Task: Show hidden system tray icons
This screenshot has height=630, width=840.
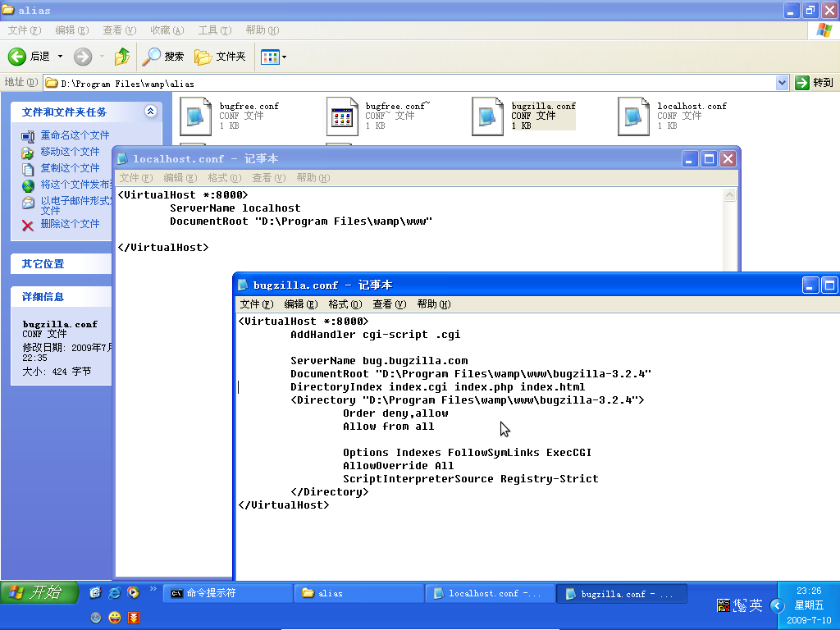Action: coord(777,605)
